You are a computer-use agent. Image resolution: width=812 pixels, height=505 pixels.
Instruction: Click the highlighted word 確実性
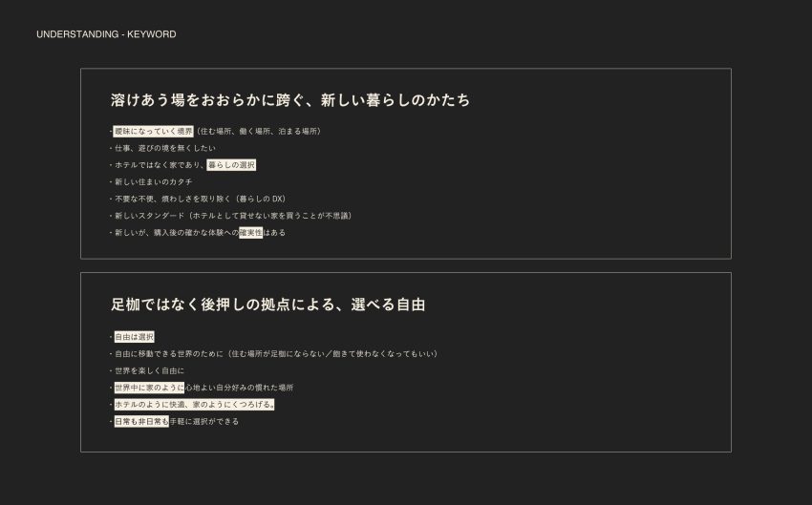pyautogui.click(x=250, y=233)
